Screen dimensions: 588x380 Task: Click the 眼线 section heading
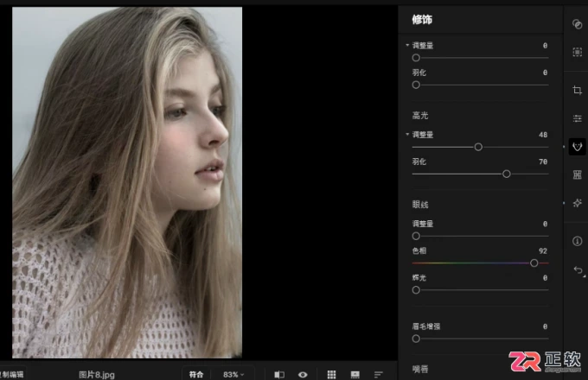(x=420, y=205)
